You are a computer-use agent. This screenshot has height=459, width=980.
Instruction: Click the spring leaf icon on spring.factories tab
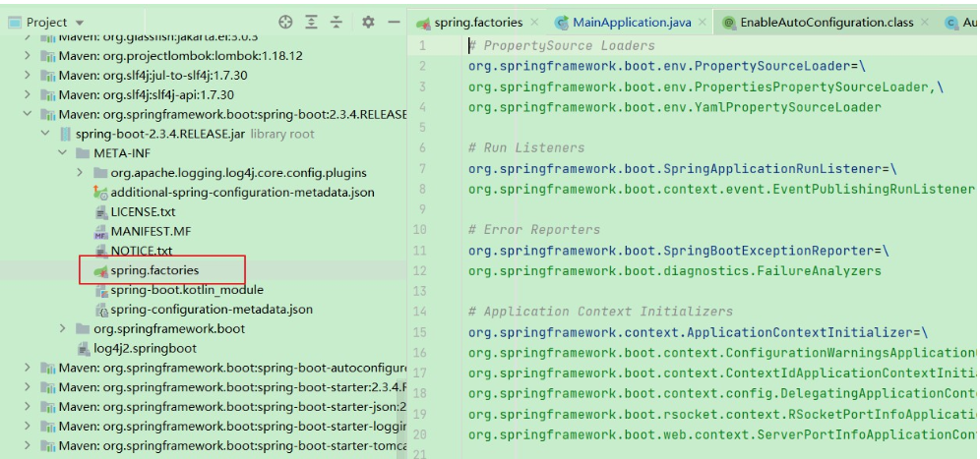[424, 24]
